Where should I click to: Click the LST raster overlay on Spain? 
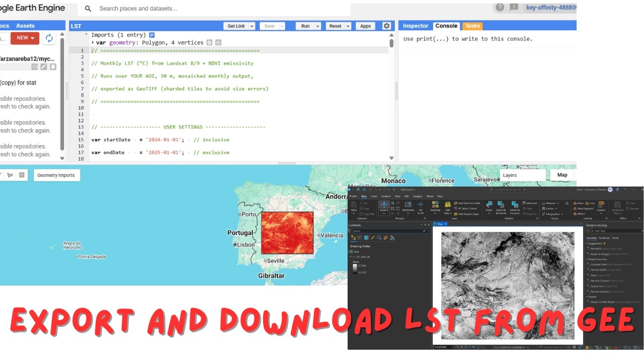click(287, 232)
